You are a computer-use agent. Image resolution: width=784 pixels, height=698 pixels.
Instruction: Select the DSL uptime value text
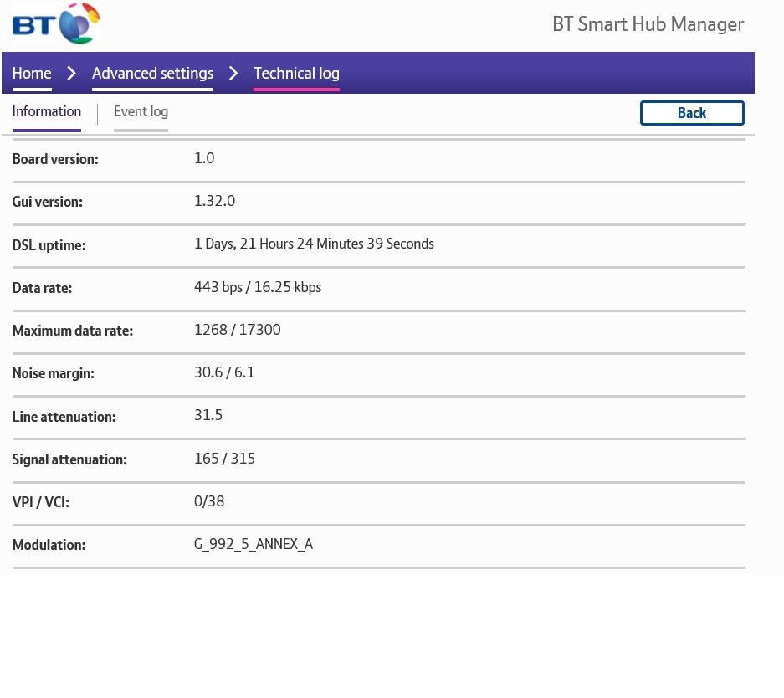pyautogui.click(x=314, y=244)
